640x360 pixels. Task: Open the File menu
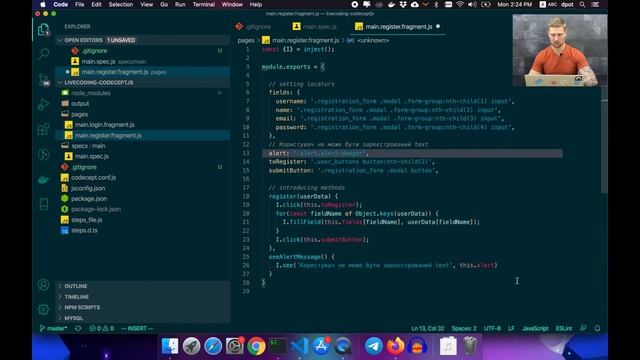(80, 4)
